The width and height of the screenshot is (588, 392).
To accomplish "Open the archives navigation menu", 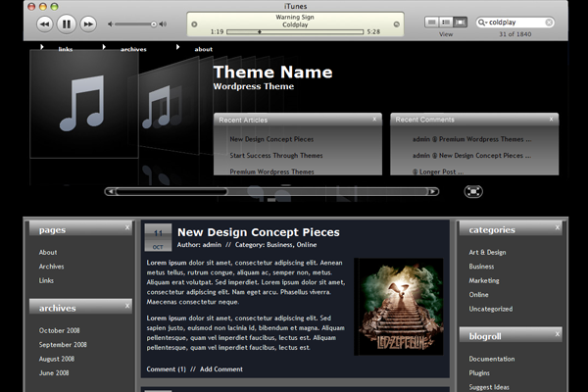I will coord(133,49).
